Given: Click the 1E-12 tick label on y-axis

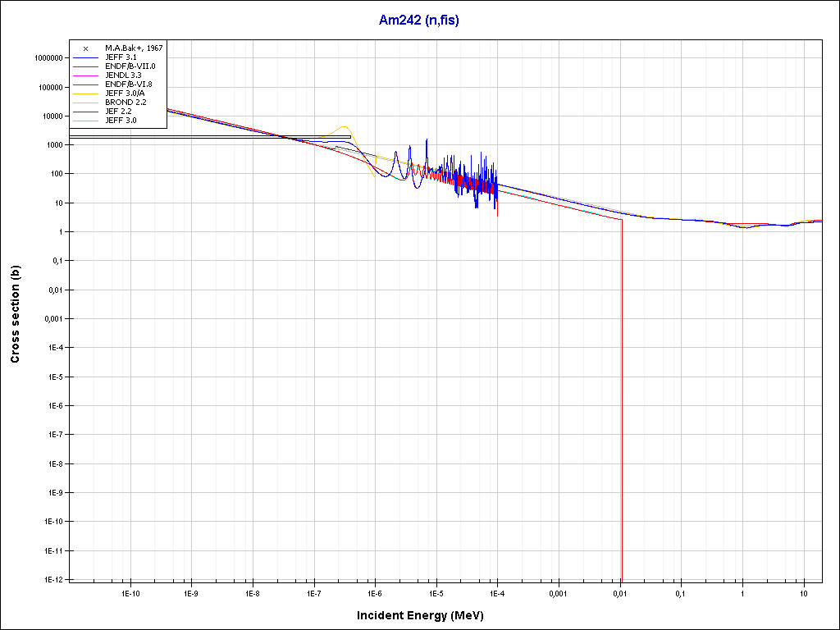Looking at the screenshot, I should coord(52,579).
